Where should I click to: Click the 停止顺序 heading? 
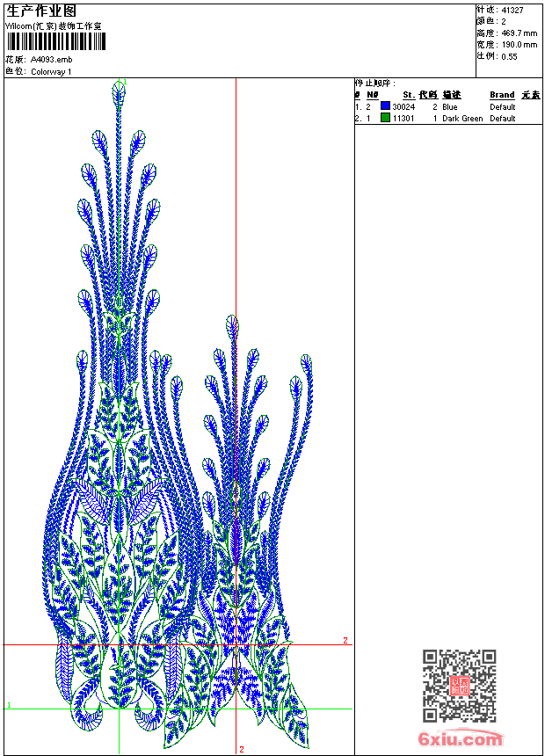(x=374, y=84)
